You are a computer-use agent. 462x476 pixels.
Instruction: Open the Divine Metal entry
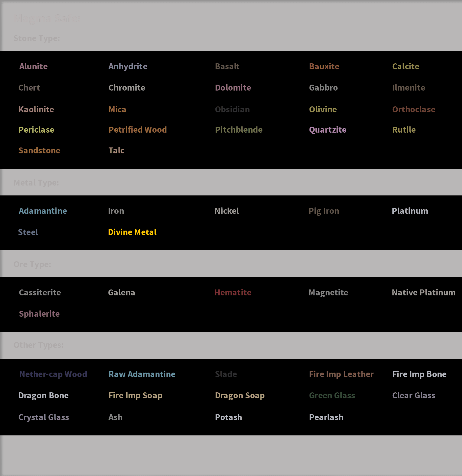[x=132, y=232]
